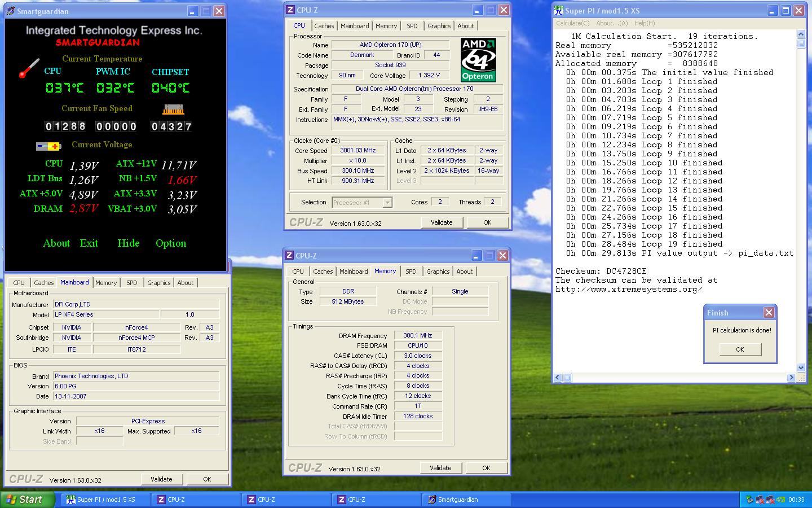This screenshot has width=812, height=508.
Task: Open the Calculate menu in Super PI
Action: pos(572,23)
